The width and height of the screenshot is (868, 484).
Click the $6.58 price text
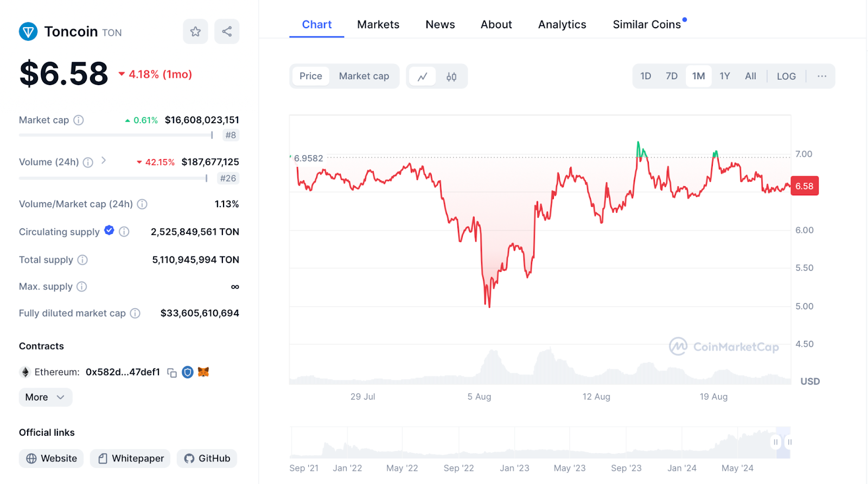(x=64, y=74)
